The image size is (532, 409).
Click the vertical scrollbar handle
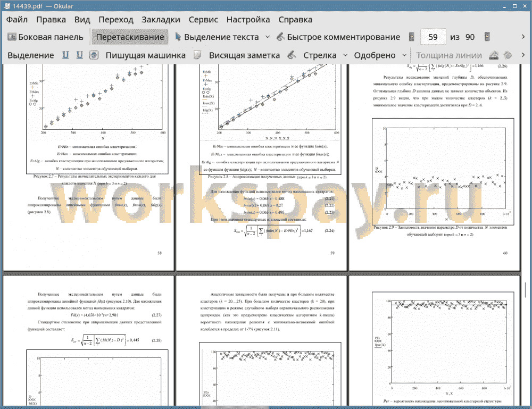point(526,290)
